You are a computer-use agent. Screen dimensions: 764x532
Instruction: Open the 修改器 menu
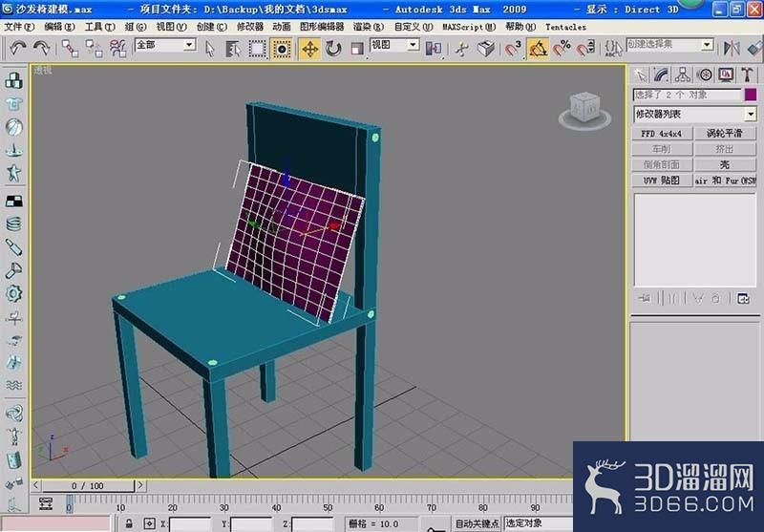click(x=250, y=27)
